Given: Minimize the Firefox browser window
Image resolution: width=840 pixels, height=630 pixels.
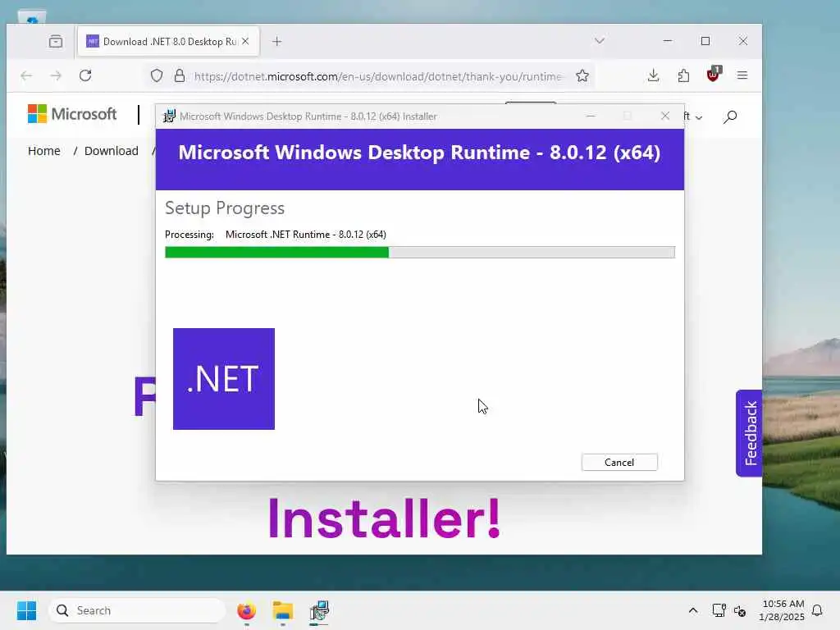Looking at the screenshot, I should click(x=668, y=41).
